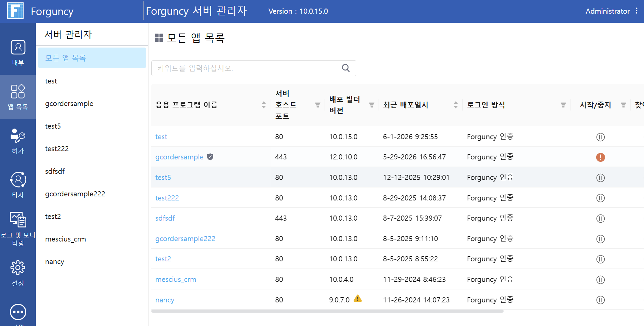
Task: Click the red error status icon for gcordersample
Action: coord(600,157)
